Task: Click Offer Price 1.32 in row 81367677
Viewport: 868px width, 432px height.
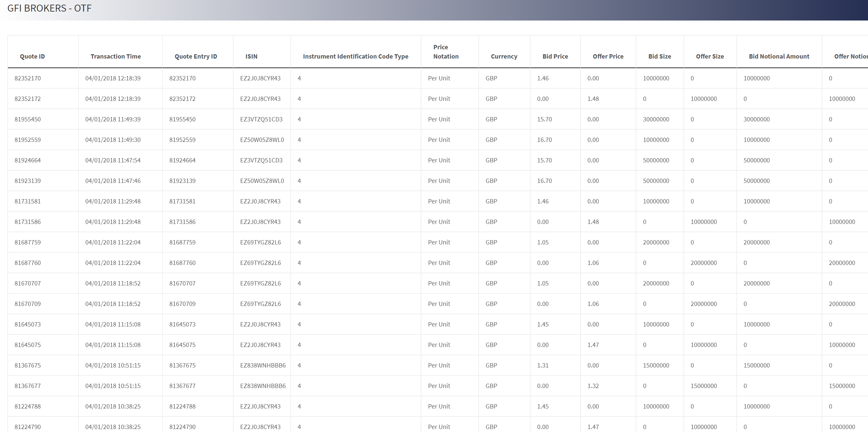Action: point(593,386)
